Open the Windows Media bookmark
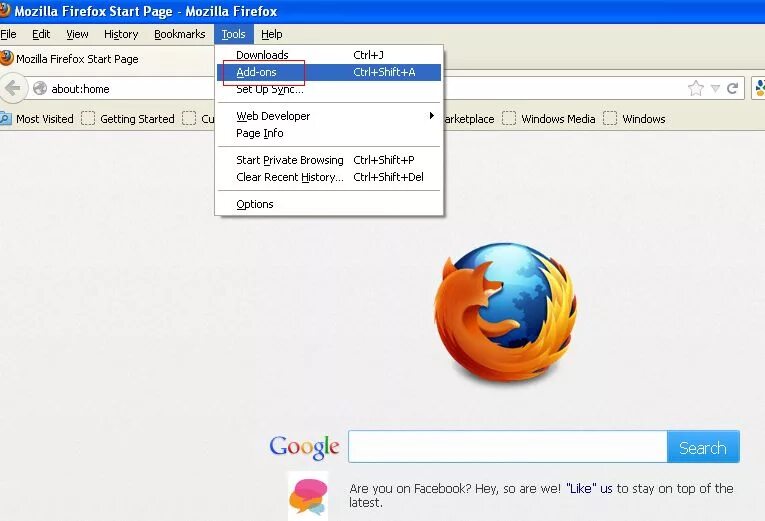 (549, 119)
